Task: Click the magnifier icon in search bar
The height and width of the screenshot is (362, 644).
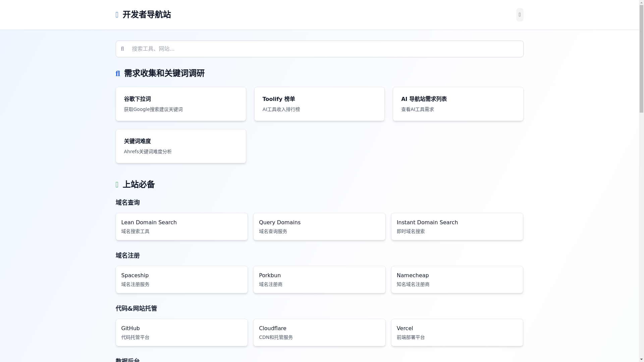Action: coord(122,49)
